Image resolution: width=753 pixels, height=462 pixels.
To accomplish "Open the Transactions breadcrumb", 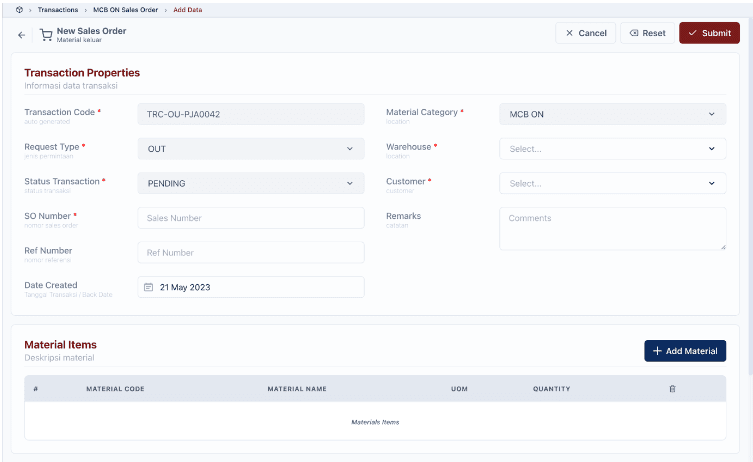I will 58,10.
